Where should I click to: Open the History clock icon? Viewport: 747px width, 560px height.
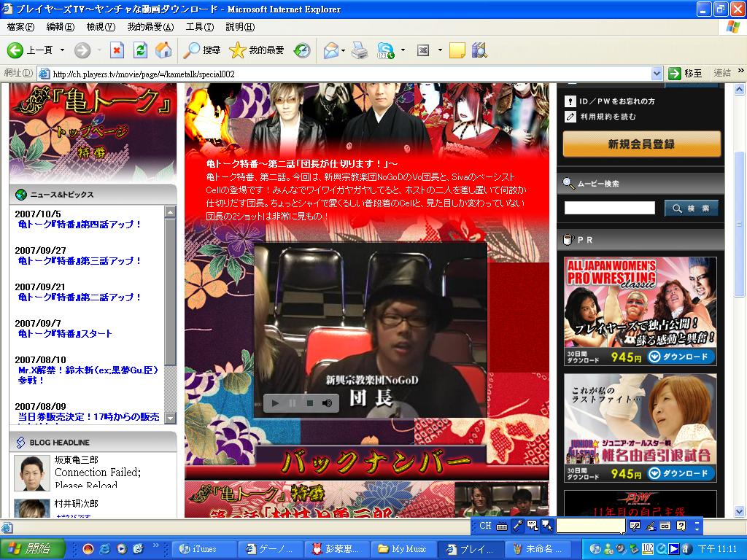[302, 50]
